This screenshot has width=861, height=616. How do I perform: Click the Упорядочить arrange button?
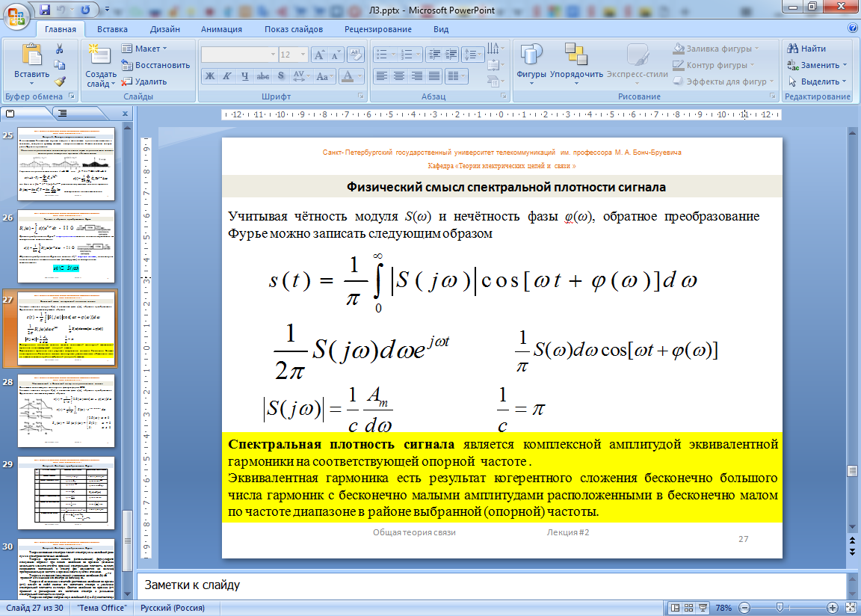point(576,62)
